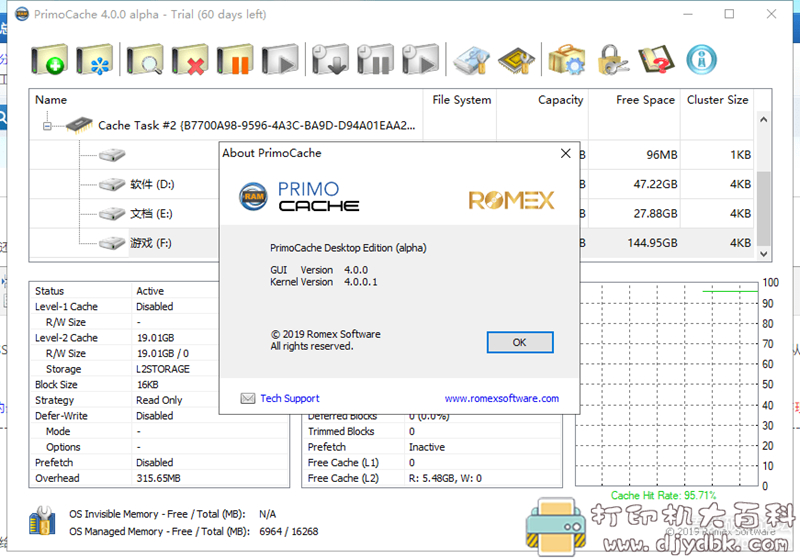
Task: Maximize the PrimoCache window
Action: [x=729, y=14]
